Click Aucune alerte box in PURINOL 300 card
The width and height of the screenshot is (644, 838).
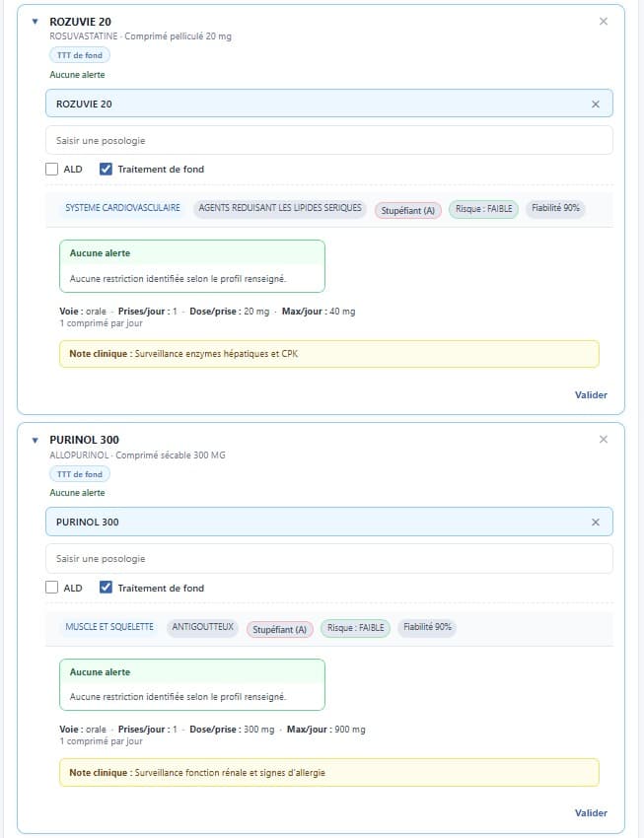[x=192, y=684]
